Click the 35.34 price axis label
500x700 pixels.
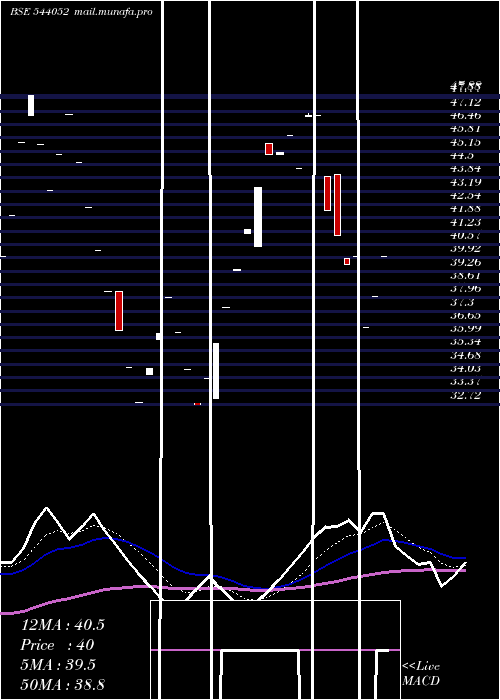coord(466,342)
